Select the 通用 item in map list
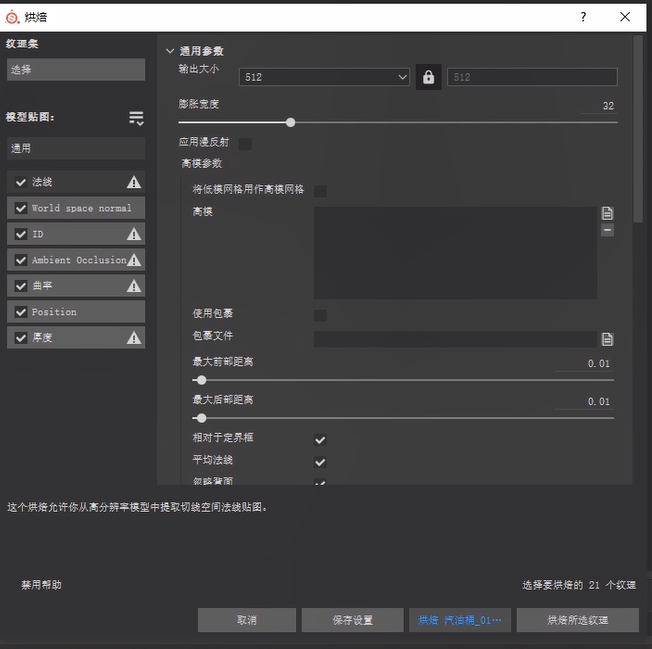The image size is (652, 649). (x=75, y=148)
